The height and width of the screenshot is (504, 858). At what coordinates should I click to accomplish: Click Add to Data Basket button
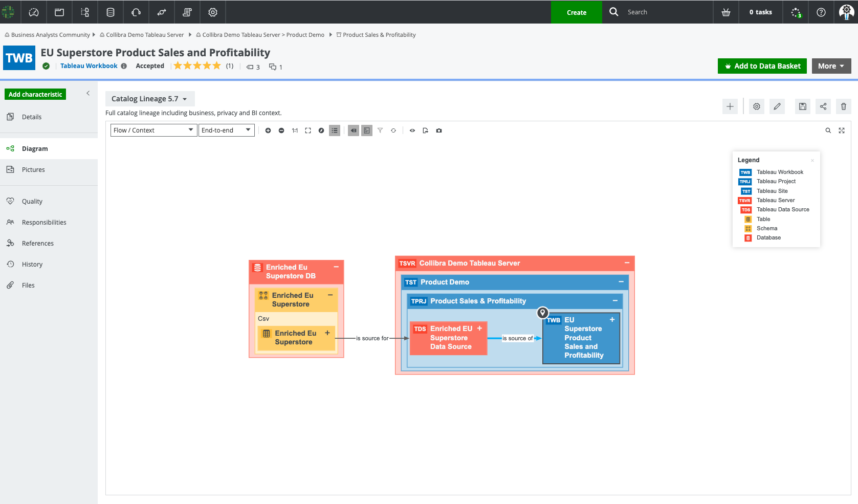762,66
